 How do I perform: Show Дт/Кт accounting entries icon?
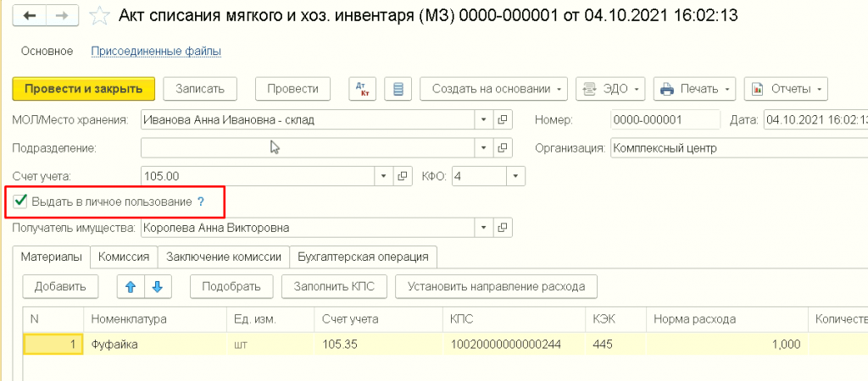(x=361, y=89)
